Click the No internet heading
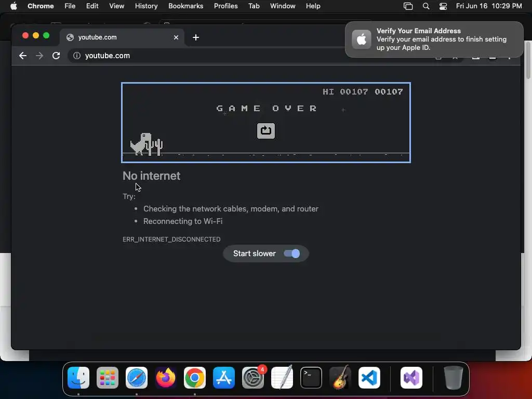The height and width of the screenshot is (399, 532). (x=151, y=176)
